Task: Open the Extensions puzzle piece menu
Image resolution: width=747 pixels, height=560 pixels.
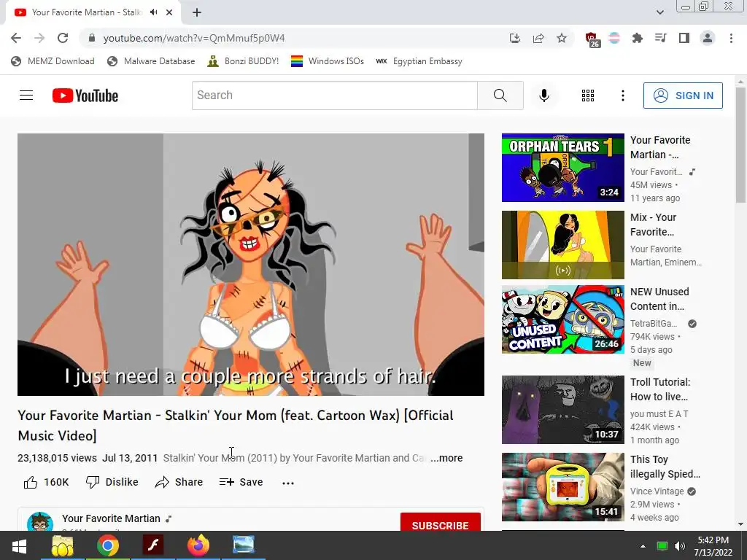Action: [x=637, y=38]
